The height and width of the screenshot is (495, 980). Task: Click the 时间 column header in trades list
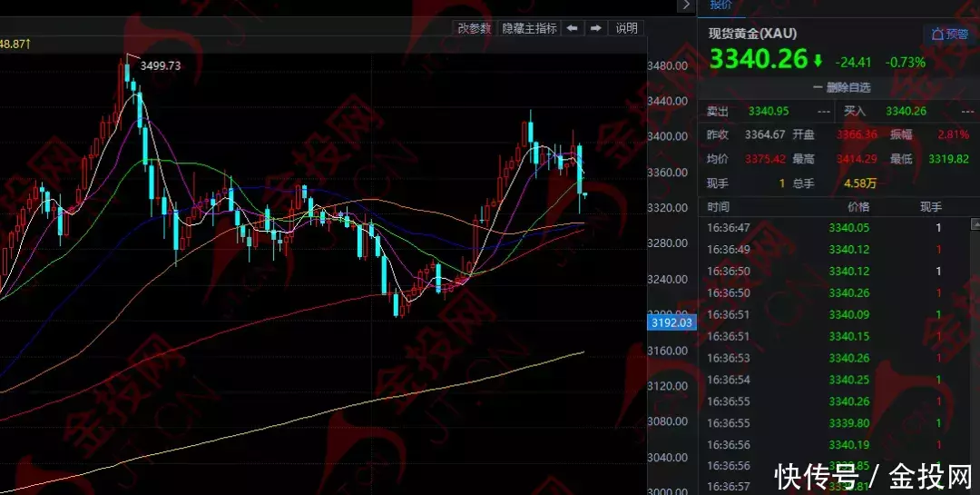pyautogui.click(x=718, y=207)
